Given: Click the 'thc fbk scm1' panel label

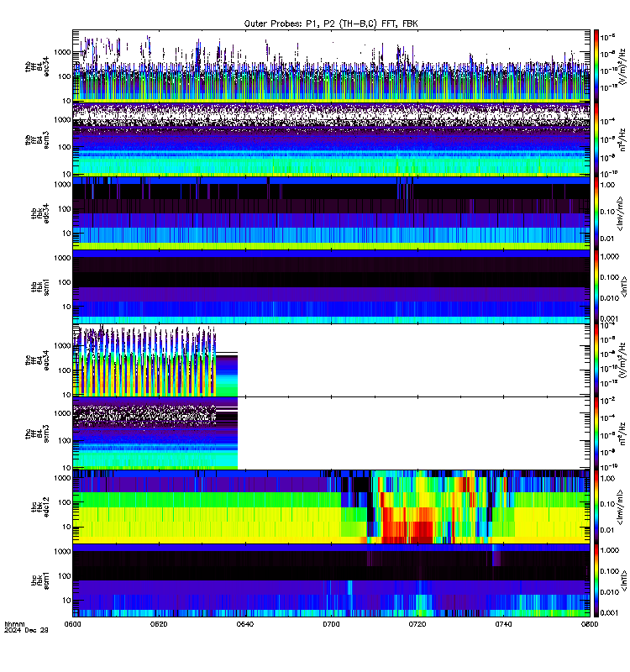Looking at the screenshot, I should 40,581.
